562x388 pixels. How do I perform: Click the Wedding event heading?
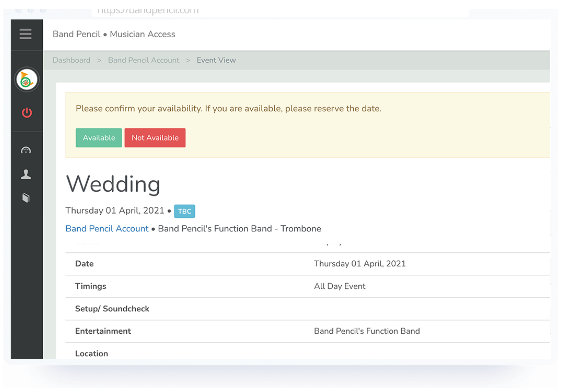[113, 184]
